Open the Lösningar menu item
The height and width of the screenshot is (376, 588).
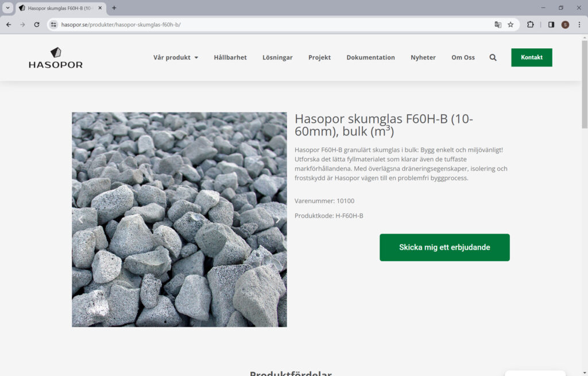(277, 57)
